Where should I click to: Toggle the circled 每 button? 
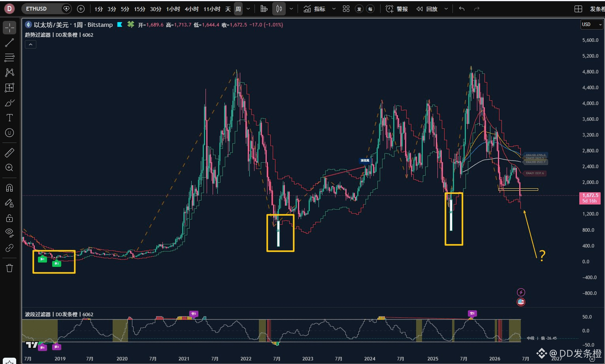pyautogui.click(x=370, y=9)
